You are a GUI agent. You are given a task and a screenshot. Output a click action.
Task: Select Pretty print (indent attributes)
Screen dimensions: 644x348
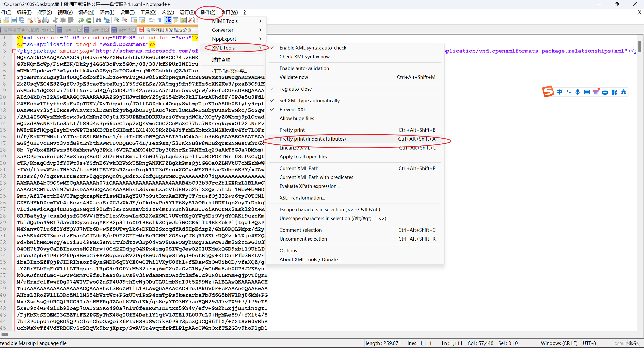(x=312, y=139)
